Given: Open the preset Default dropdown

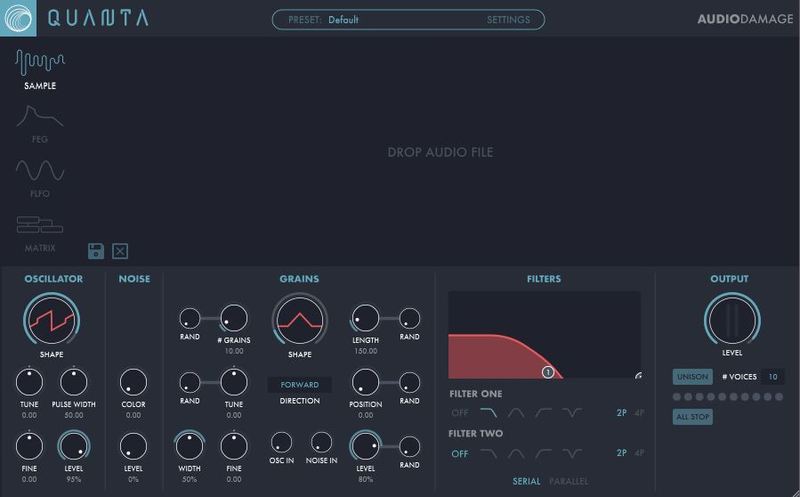Looking at the screenshot, I should click(343, 20).
